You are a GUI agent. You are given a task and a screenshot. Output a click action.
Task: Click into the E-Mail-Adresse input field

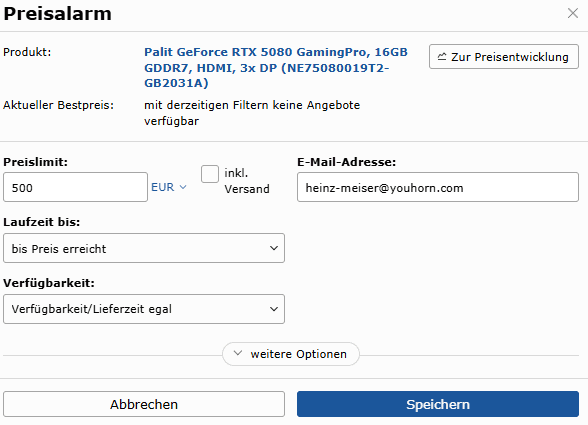[438, 187]
